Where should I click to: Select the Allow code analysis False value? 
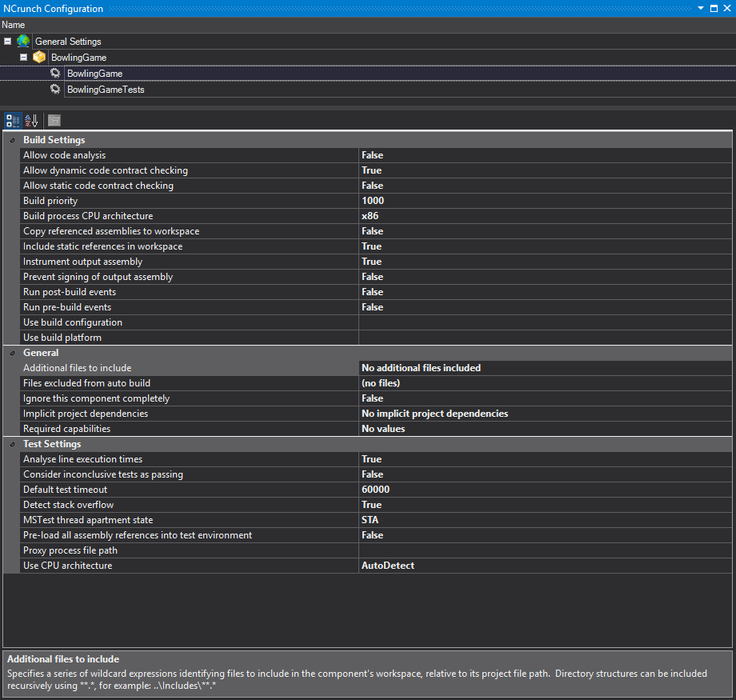pyautogui.click(x=372, y=155)
